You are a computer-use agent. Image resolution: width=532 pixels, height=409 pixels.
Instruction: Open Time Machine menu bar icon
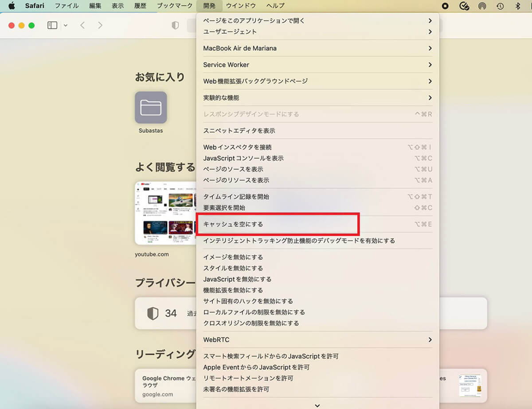(x=500, y=6)
